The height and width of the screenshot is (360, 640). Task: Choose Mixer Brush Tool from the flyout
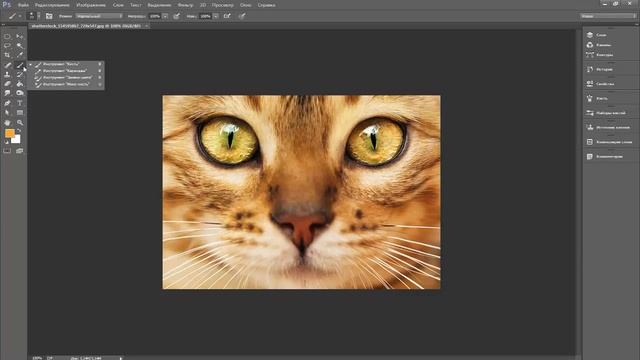tap(66, 84)
